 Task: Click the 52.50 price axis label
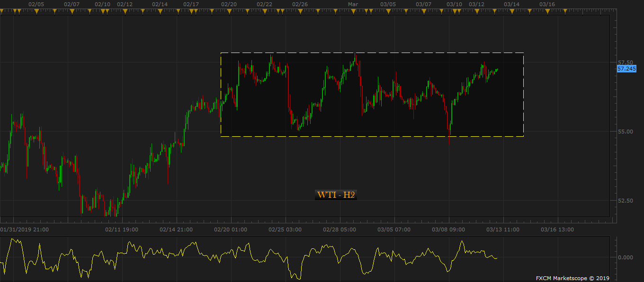(625, 201)
